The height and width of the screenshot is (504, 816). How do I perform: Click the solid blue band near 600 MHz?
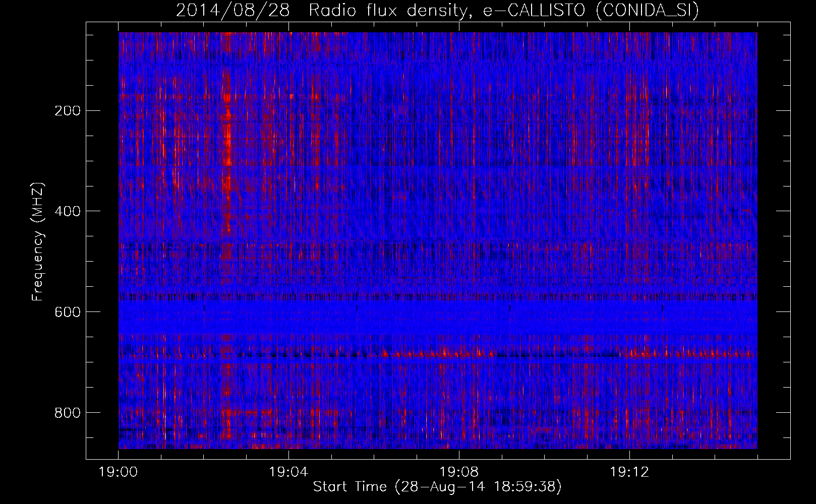point(438,318)
